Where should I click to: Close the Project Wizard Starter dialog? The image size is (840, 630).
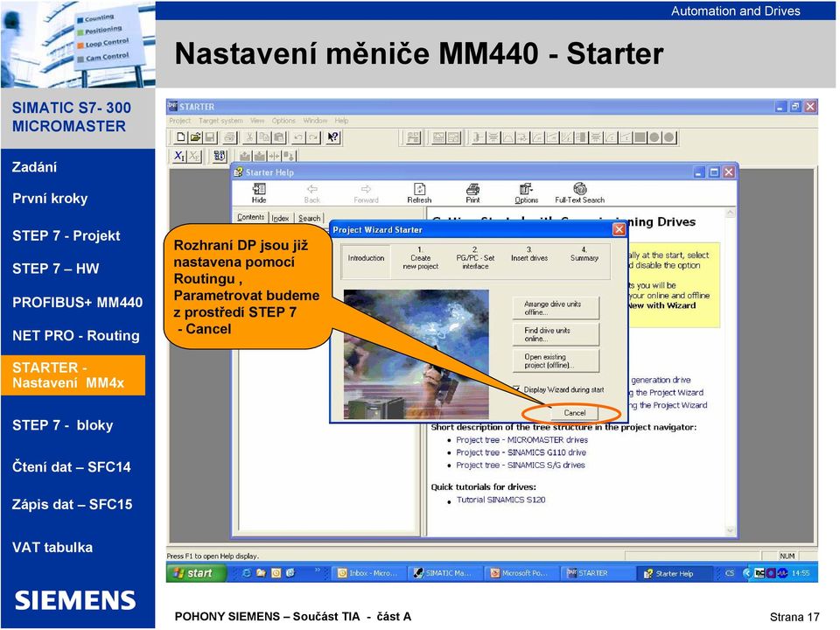click(x=619, y=230)
